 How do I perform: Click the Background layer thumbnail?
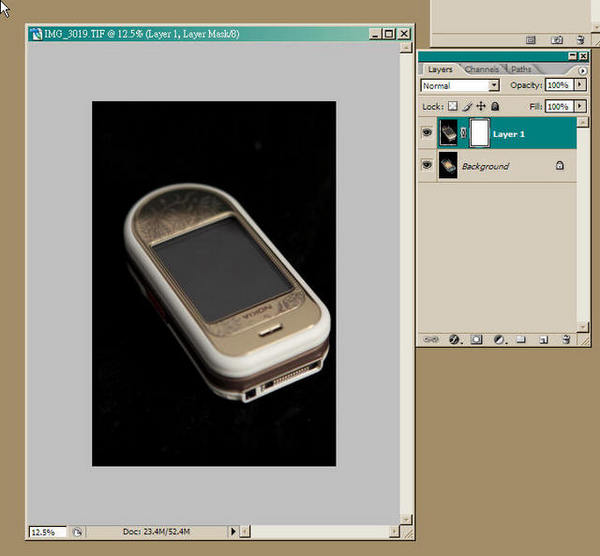click(448, 165)
